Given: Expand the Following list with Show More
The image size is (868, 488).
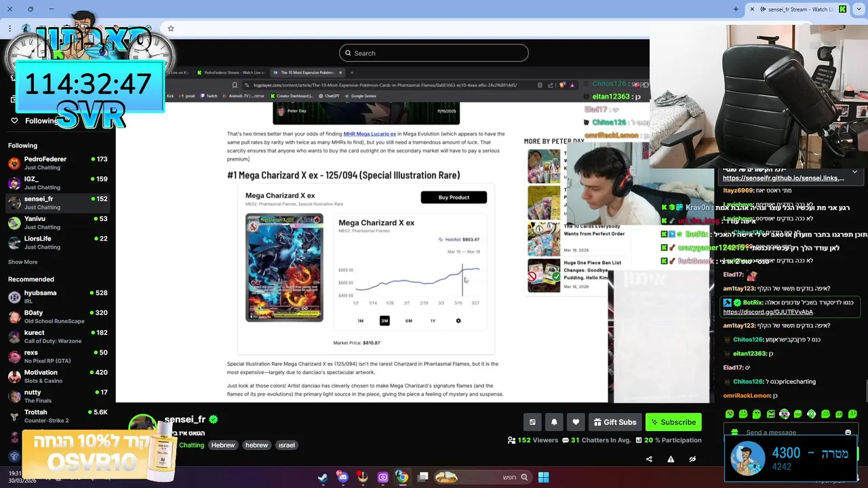Looking at the screenshot, I should (22, 262).
